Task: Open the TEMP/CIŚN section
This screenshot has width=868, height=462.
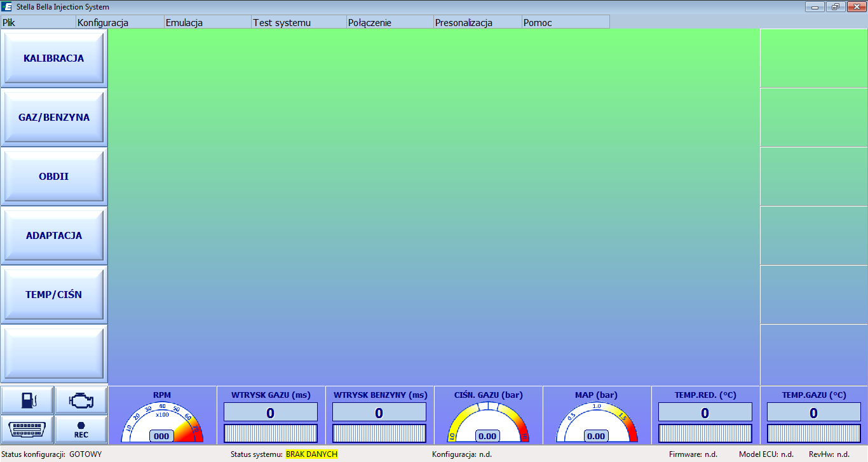Action: [x=54, y=295]
